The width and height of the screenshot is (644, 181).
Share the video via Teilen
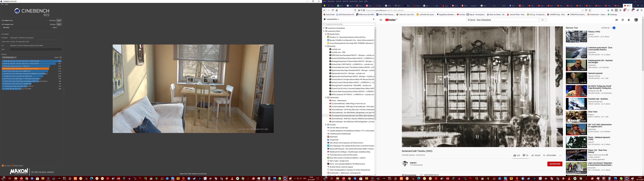click(536, 155)
